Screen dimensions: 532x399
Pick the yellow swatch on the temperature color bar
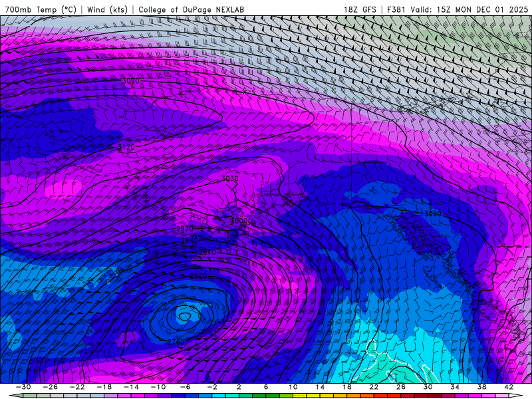point(311,396)
